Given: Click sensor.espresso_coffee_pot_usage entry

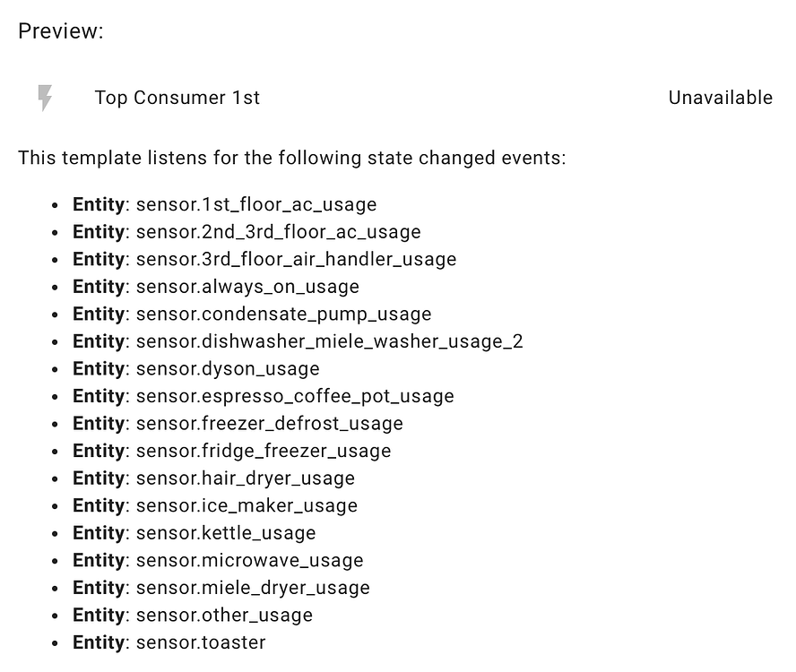Looking at the screenshot, I should click(x=263, y=396).
